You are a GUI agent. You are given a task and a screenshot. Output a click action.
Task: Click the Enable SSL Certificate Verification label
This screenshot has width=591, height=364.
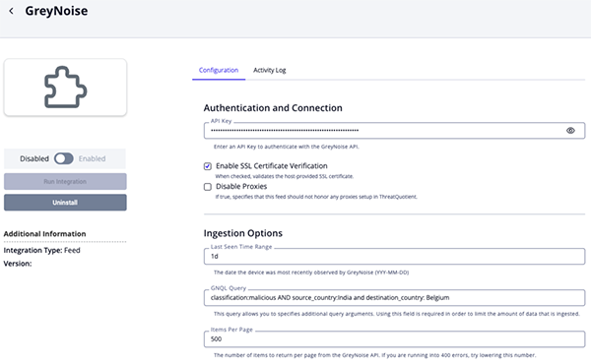(x=272, y=166)
